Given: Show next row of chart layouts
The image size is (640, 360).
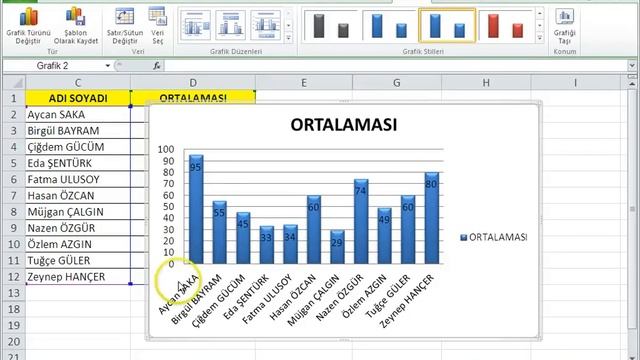Looking at the screenshot, I should [x=289, y=26].
